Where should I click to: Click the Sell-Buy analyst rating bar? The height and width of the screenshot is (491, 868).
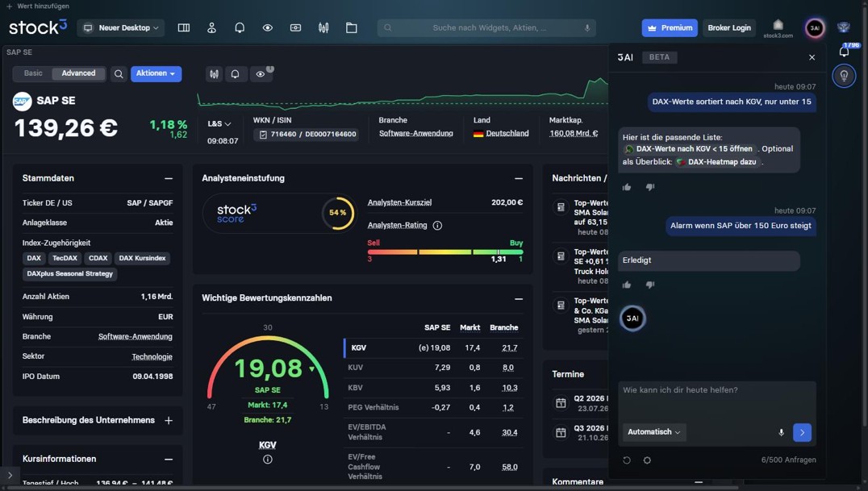[445, 252]
